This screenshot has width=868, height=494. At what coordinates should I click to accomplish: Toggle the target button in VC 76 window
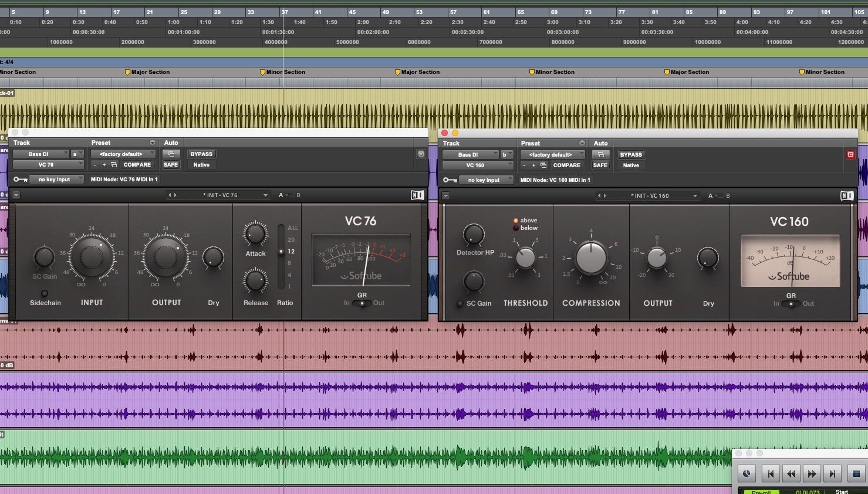click(421, 154)
